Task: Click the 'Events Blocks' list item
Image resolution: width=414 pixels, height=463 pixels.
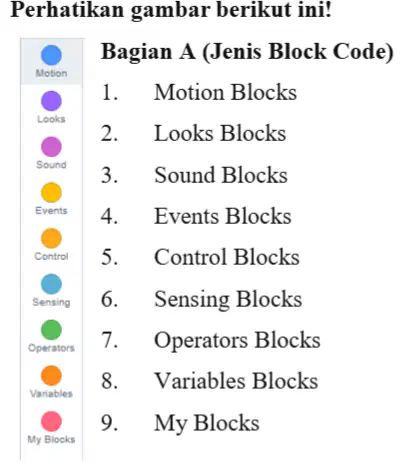Action: pyautogui.click(x=223, y=216)
